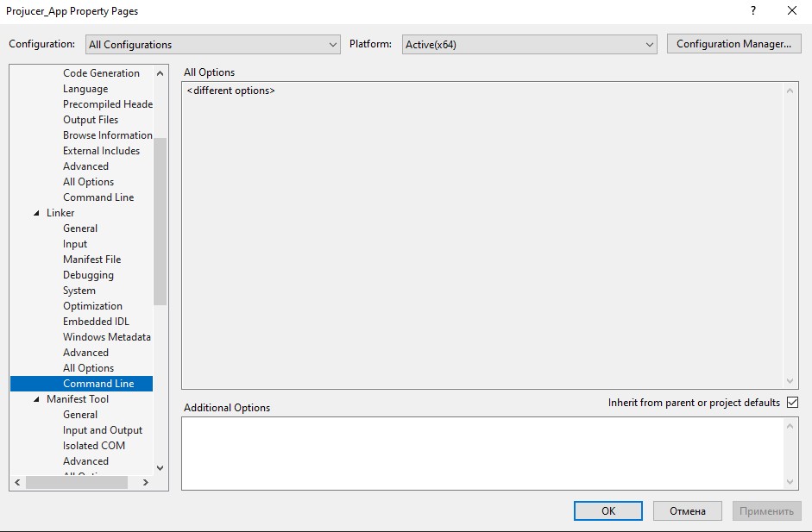
Task: Click the All Options scroll up arrow
Action: pyautogui.click(x=790, y=91)
